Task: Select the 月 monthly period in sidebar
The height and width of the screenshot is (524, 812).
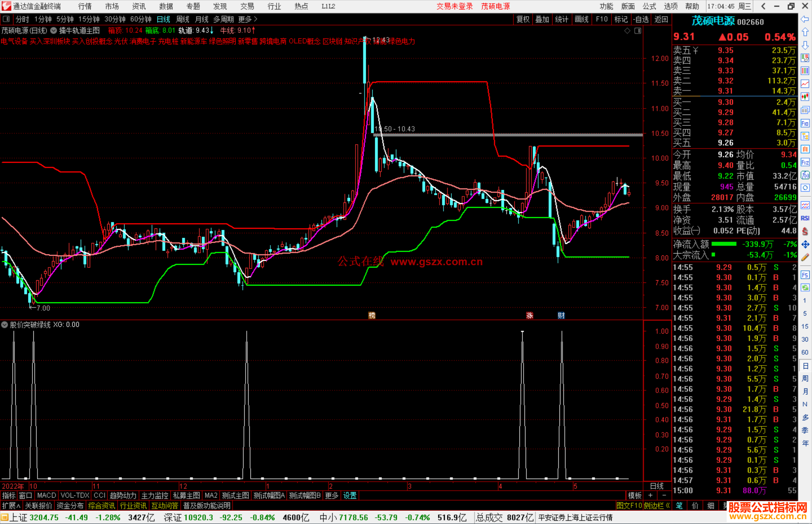Action: [805, 391]
